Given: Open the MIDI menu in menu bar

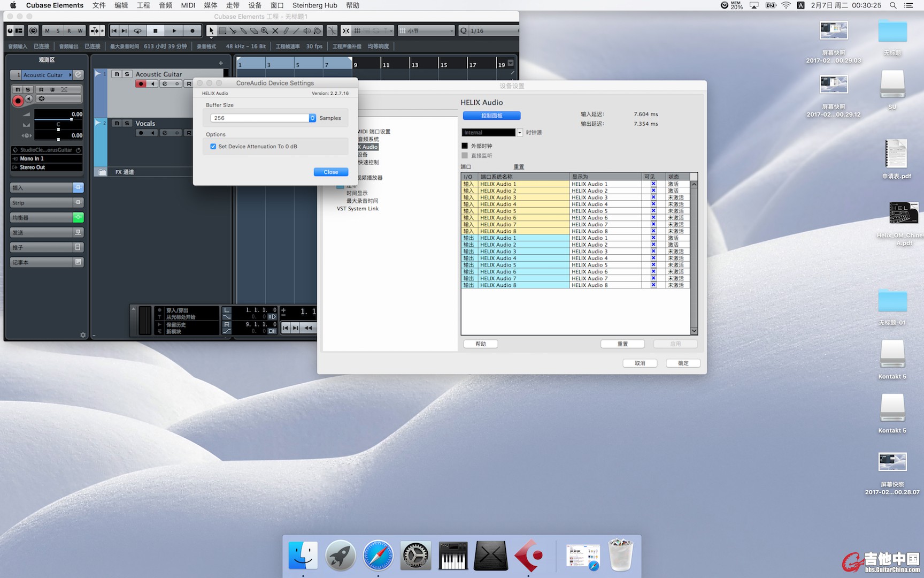Looking at the screenshot, I should 188,5.
